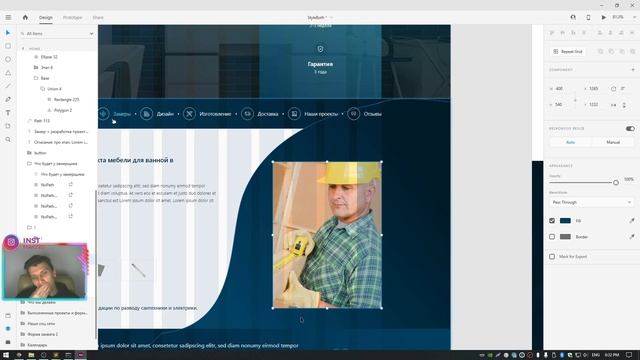Switch to the Design tab
640x360 pixels.
pyautogui.click(x=46, y=18)
